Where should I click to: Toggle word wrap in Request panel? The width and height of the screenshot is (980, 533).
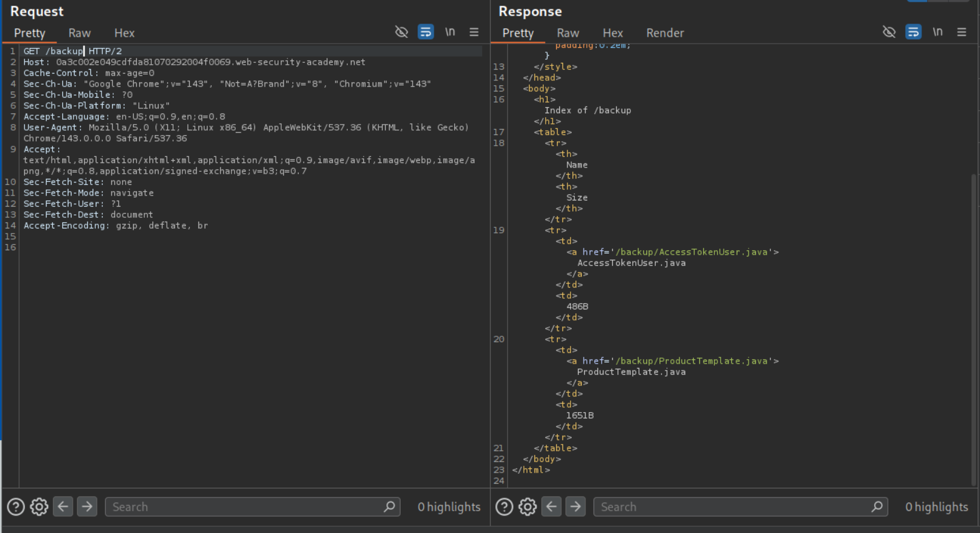point(426,32)
